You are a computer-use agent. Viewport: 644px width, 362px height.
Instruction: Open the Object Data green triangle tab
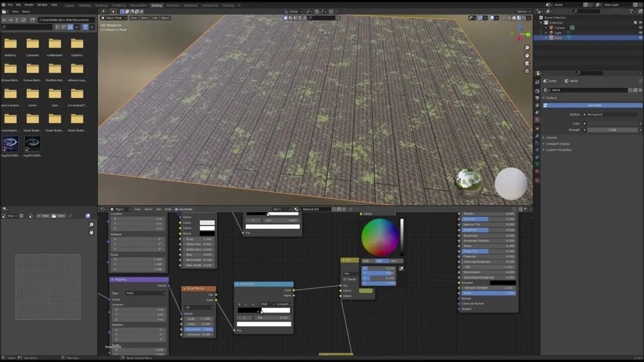click(x=537, y=164)
